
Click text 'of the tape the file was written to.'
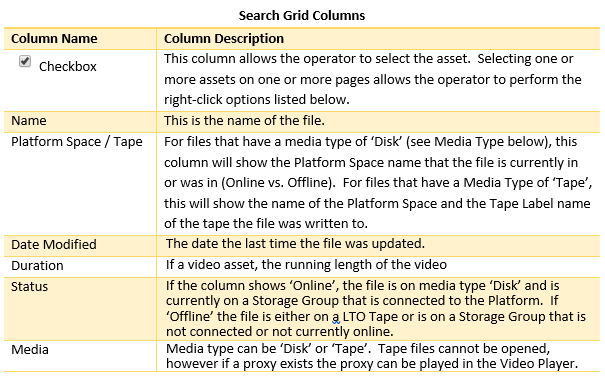pos(266,224)
